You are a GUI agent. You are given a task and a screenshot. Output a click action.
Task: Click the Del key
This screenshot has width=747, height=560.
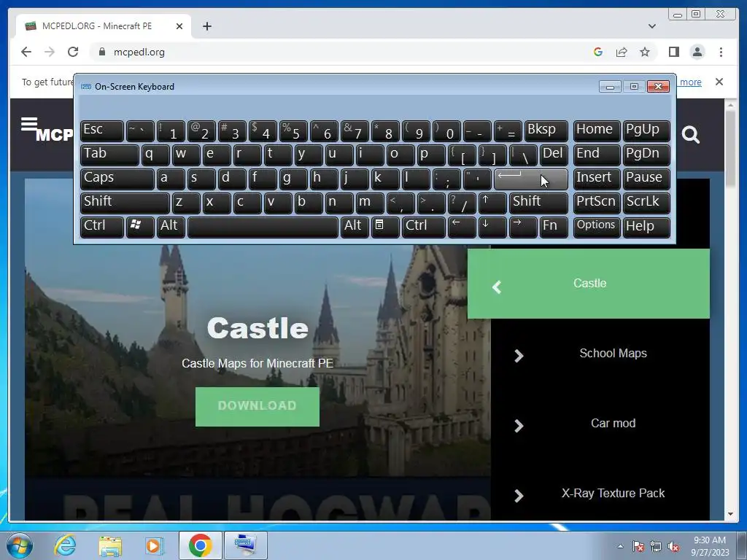[x=554, y=155]
